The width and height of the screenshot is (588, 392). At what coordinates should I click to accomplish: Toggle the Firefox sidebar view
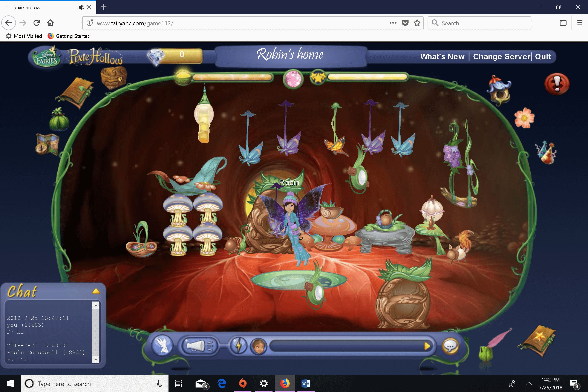(x=563, y=23)
